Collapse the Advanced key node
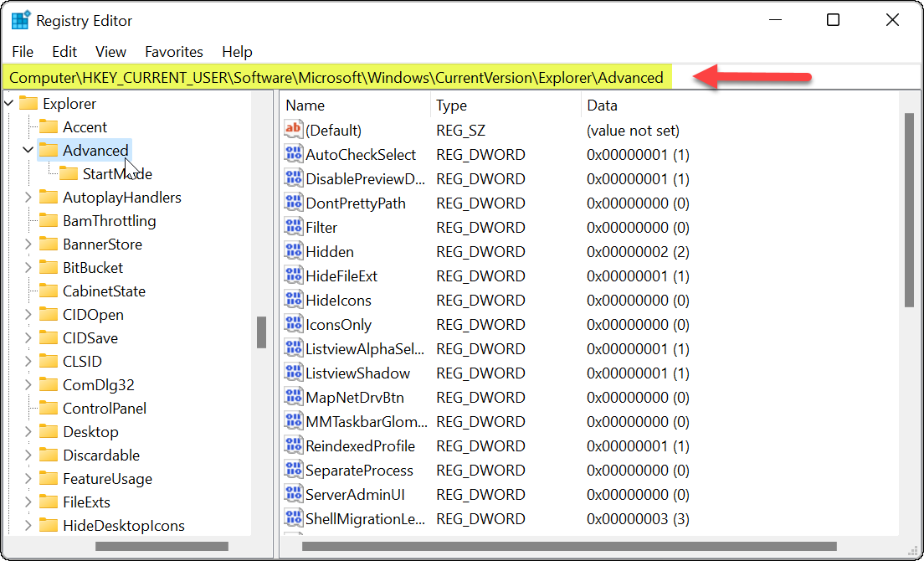This screenshot has width=924, height=561. (x=28, y=150)
